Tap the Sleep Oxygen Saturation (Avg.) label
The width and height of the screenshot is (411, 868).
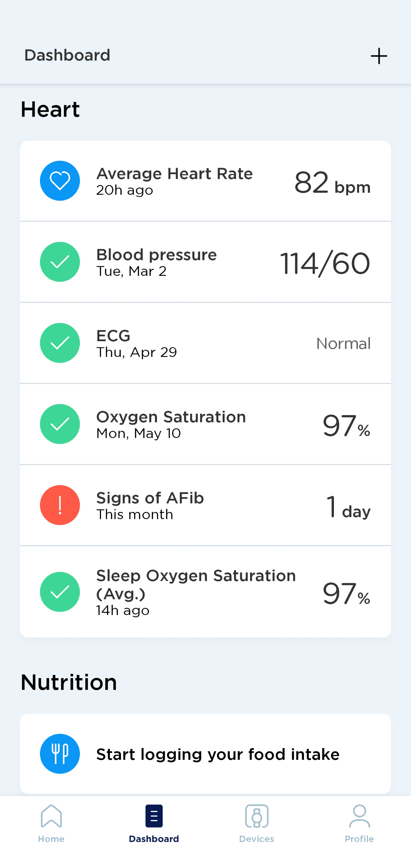[x=196, y=584]
